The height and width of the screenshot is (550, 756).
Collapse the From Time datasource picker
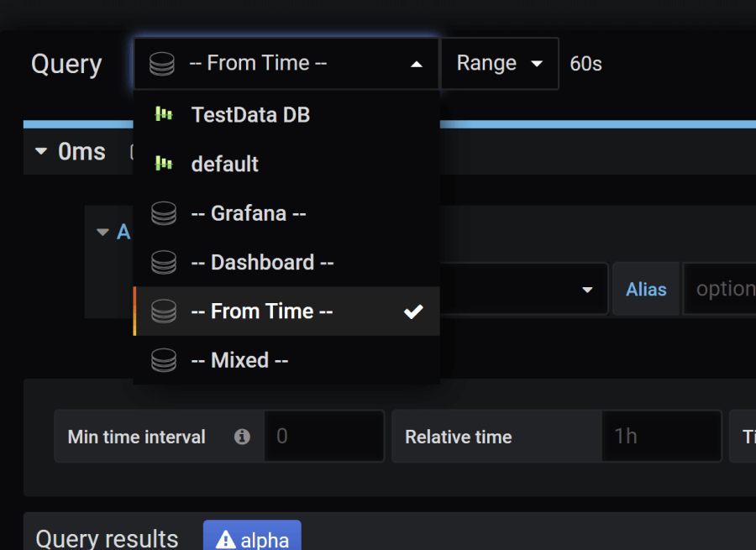(x=416, y=64)
